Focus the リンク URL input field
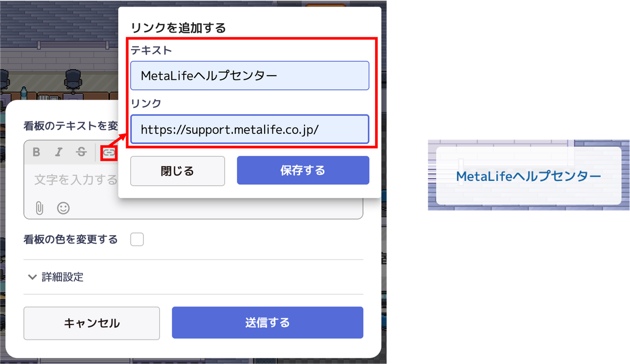The image size is (630, 364). (x=249, y=129)
